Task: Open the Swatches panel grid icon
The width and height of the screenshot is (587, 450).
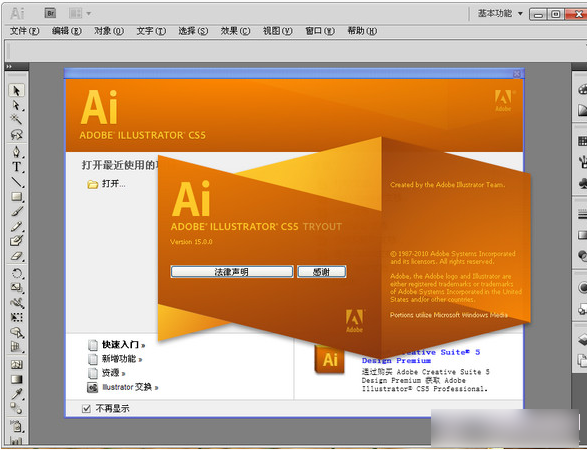Action: (582, 141)
